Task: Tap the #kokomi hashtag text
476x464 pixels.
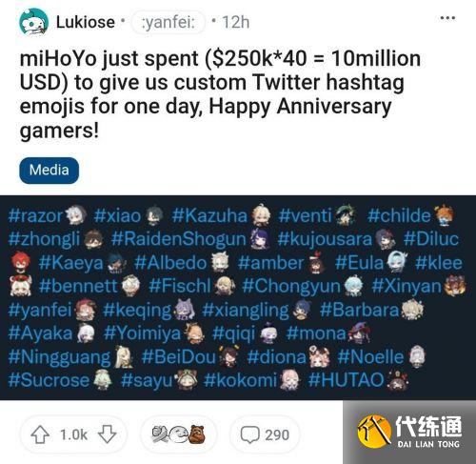Action: pyautogui.click(x=241, y=380)
